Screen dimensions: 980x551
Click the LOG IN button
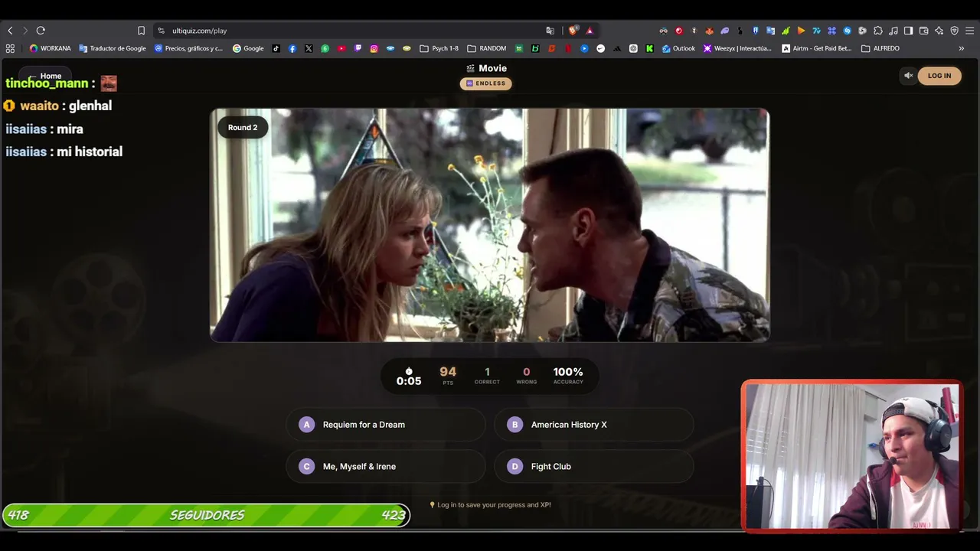tap(939, 76)
